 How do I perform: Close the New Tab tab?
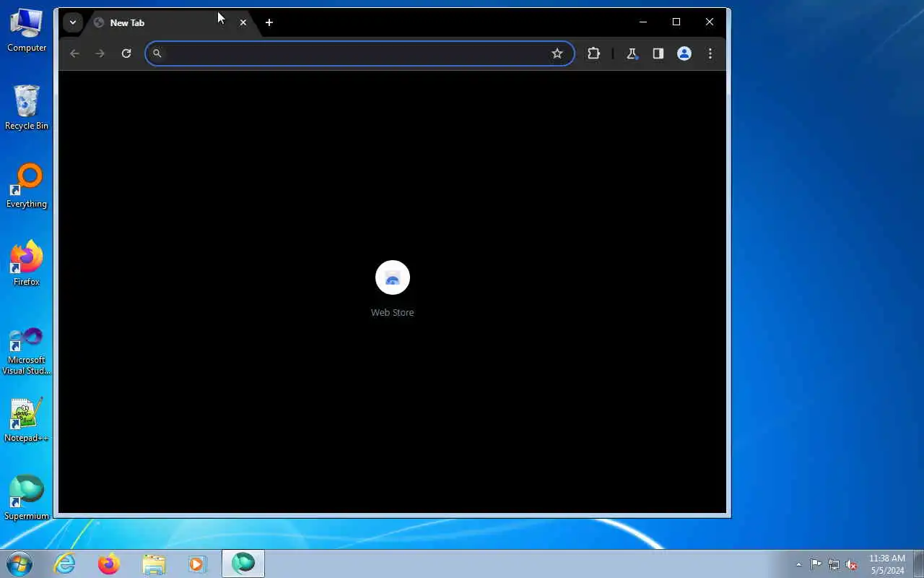point(243,22)
